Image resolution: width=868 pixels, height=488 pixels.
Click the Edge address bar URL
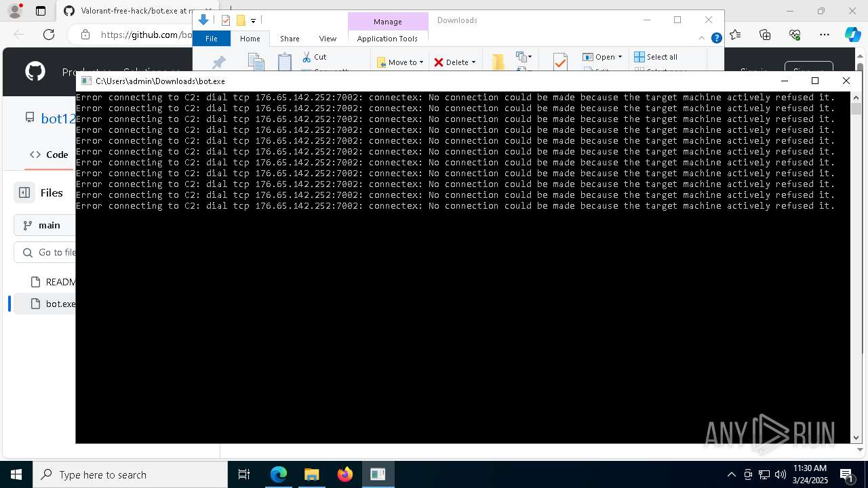[146, 35]
